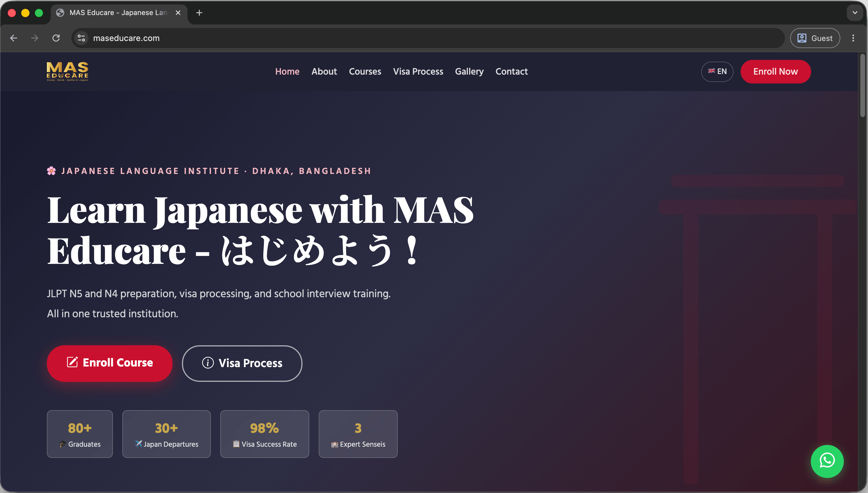Click the tagline 'JAPANESE LANGUAGE INSTITUTE · DHAKA, BANGLADESH'
The height and width of the screenshot is (493, 868).
216,171
